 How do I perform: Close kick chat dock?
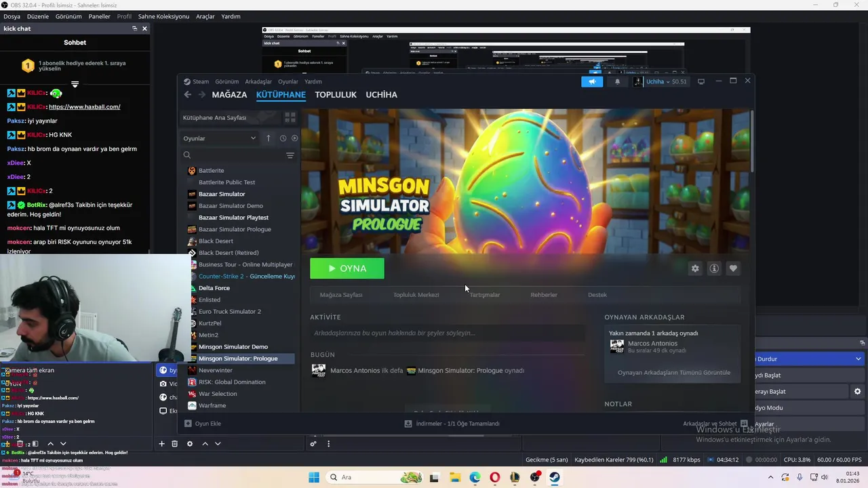[x=144, y=28]
